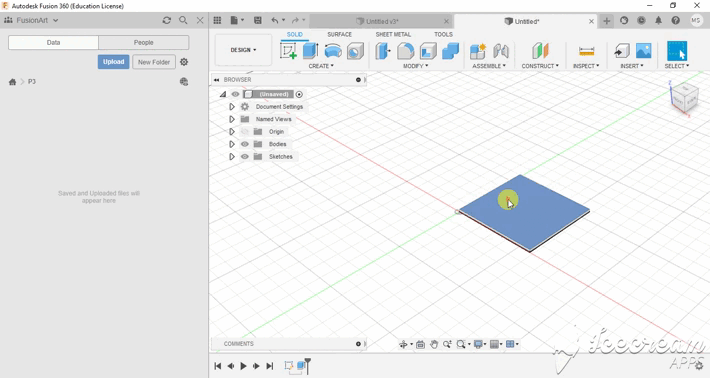The width and height of the screenshot is (710, 378).
Task: Click the home icon in breadcrumb
Action: 12,82
